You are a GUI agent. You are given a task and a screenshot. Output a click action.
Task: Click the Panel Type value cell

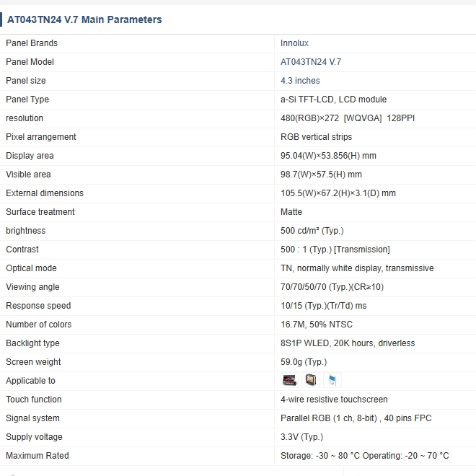(333, 100)
